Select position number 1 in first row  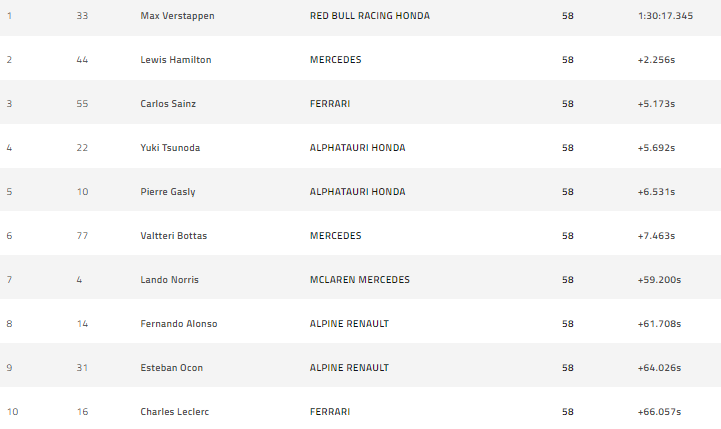pyautogui.click(x=9, y=16)
